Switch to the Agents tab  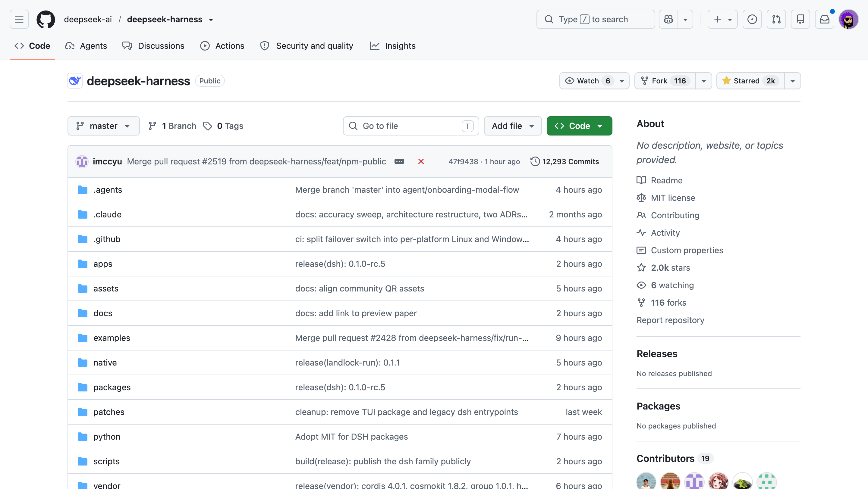pos(86,46)
